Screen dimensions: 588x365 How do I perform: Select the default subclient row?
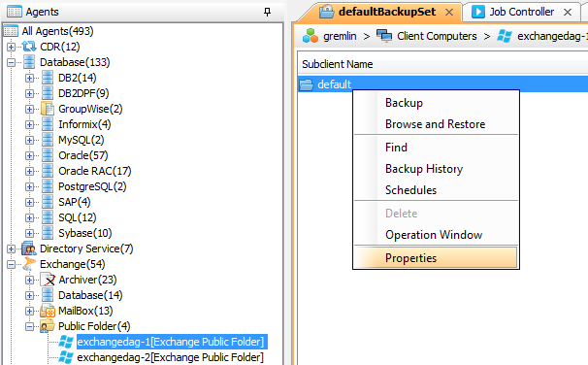coord(442,84)
